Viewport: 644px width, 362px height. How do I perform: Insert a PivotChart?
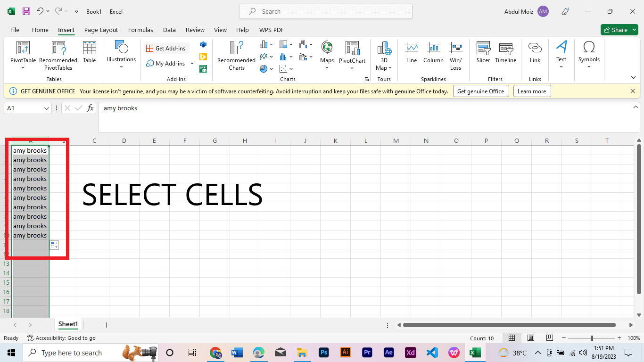(x=352, y=52)
